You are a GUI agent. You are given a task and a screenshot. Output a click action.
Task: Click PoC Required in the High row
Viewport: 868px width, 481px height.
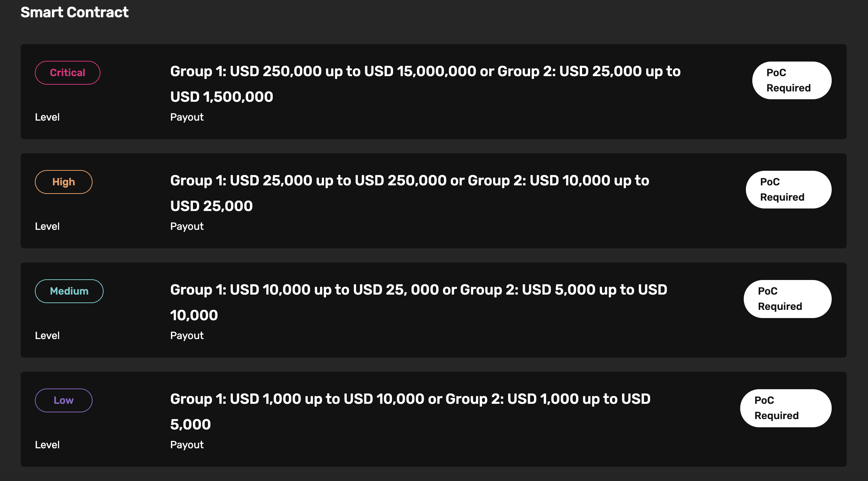(788, 190)
